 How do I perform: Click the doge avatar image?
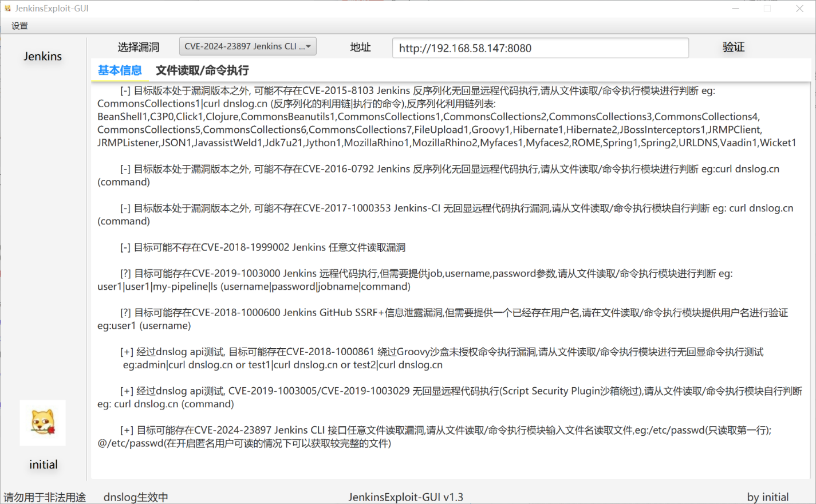tap(42, 423)
